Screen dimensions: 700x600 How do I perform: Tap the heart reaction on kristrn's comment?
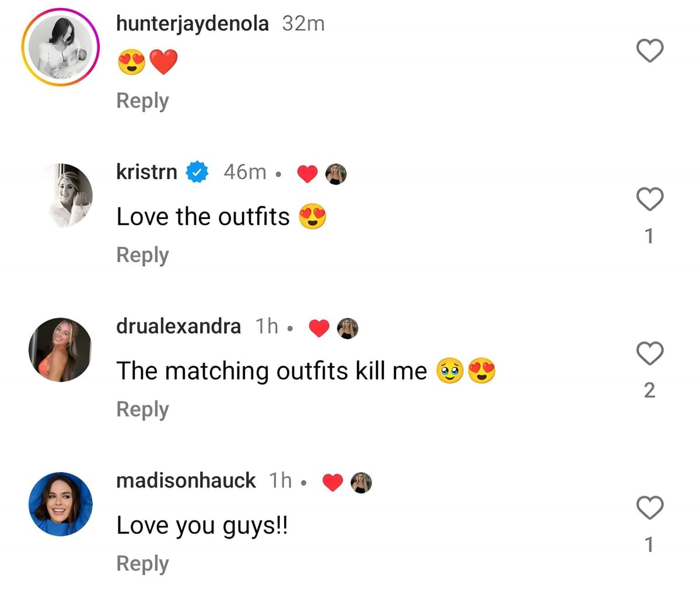click(x=307, y=173)
